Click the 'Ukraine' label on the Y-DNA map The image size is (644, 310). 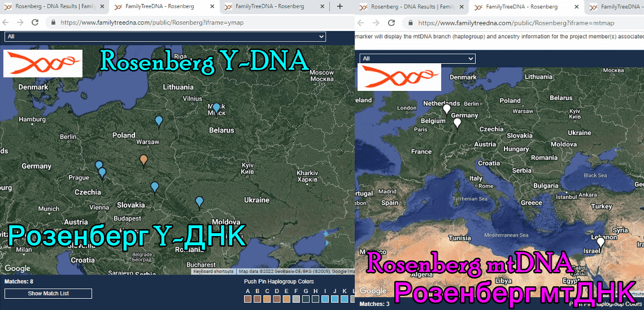pos(256,200)
